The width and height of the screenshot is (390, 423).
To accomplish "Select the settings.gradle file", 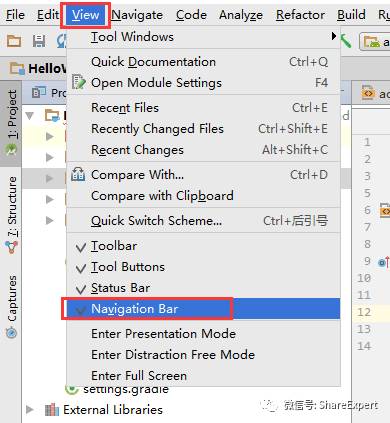I will pyautogui.click(x=126, y=389).
